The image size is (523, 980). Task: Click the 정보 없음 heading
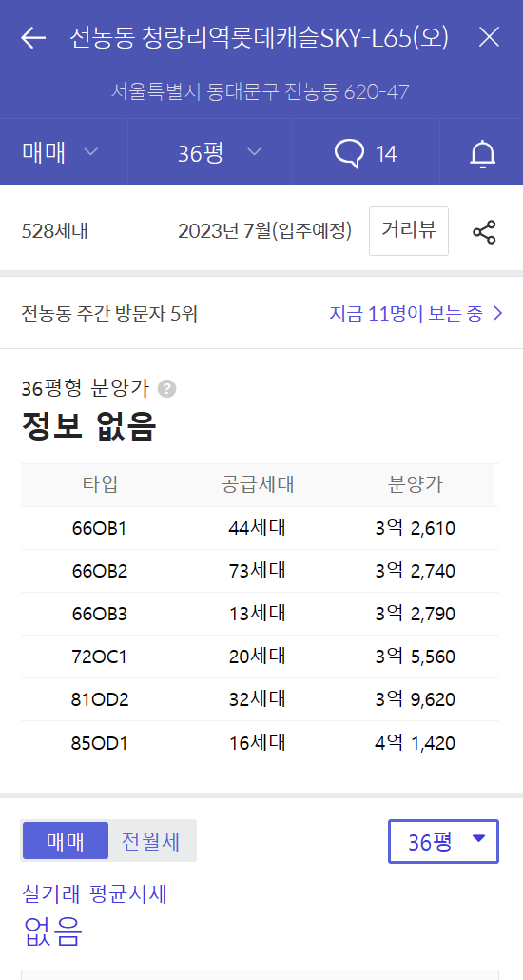pos(88,426)
